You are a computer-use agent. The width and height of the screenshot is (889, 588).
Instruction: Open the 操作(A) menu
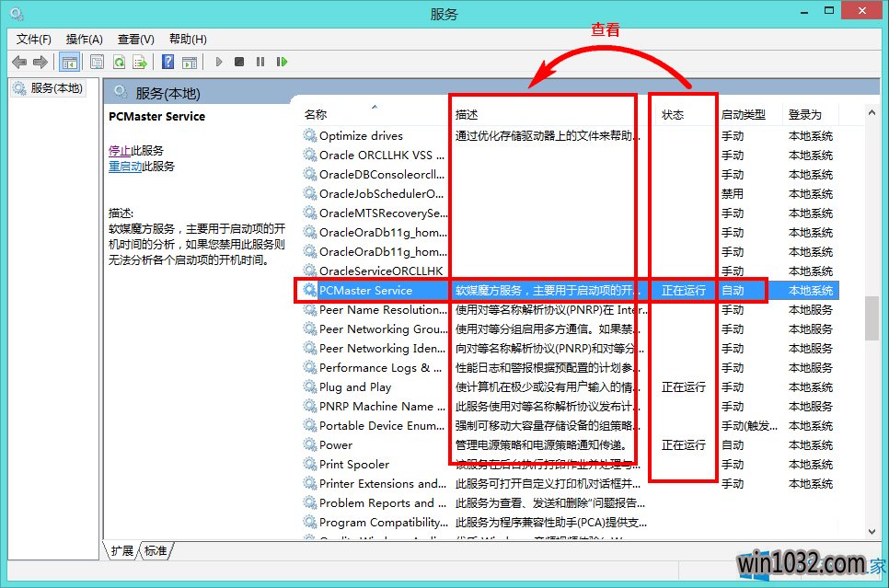[x=85, y=39]
